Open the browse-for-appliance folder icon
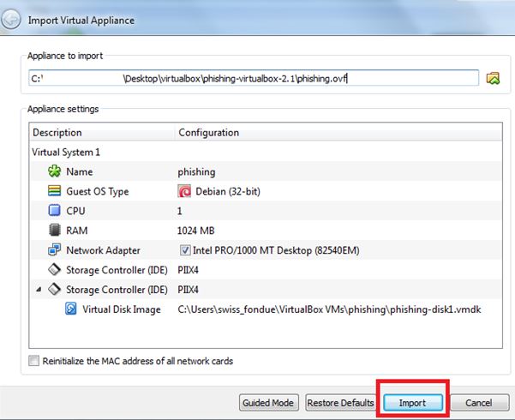Image resolution: width=515 pixels, height=420 pixels. [493, 78]
